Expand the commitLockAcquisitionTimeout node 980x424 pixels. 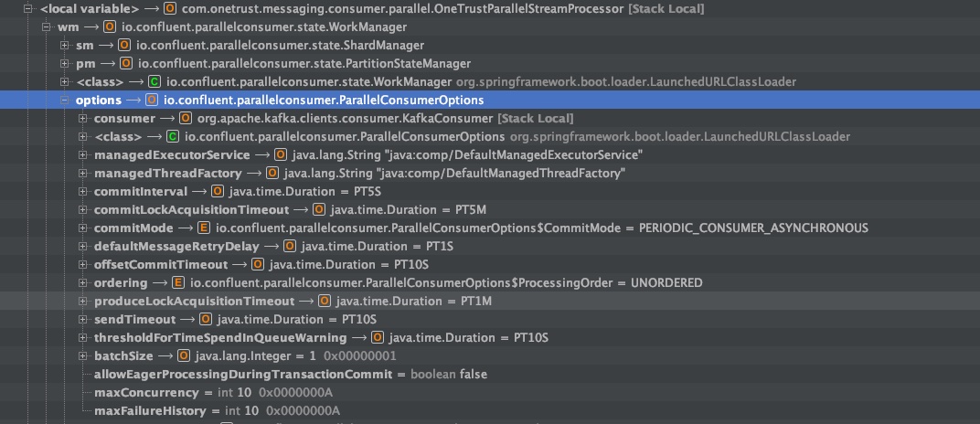82,210
